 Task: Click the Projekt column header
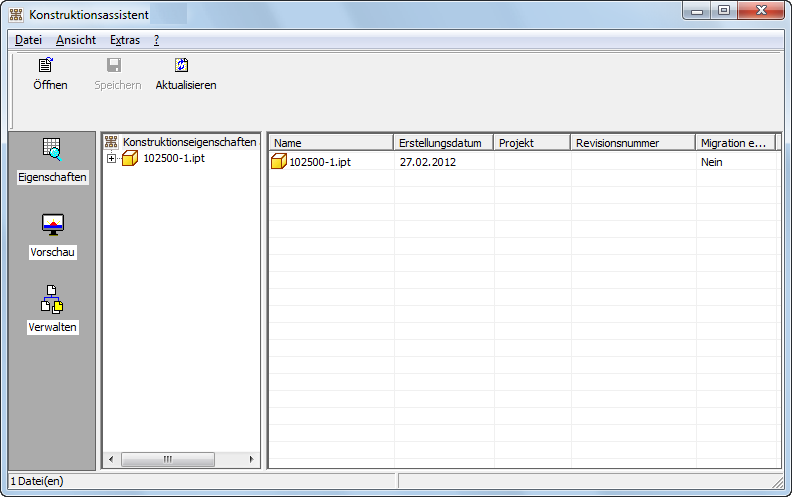point(532,143)
